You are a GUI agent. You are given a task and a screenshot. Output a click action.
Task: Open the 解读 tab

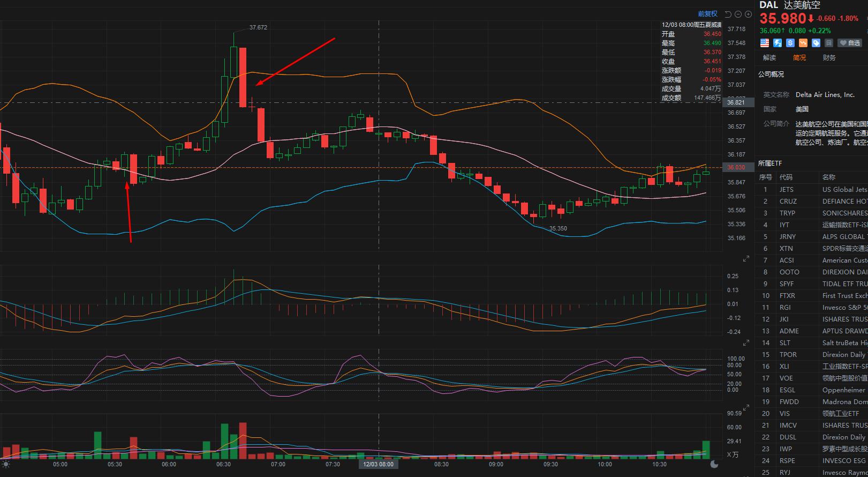[769, 58]
